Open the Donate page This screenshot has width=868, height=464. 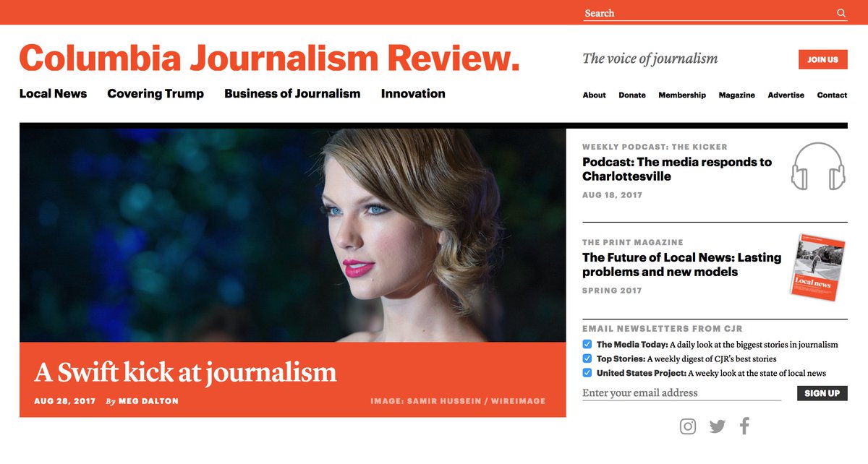pos(632,95)
